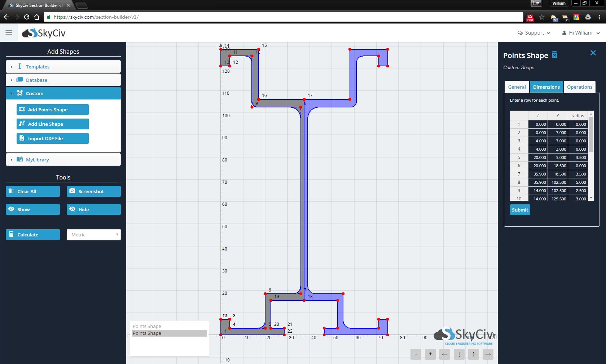Toggle visibility of the second Points Shape entry
The width and height of the screenshot is (606, 364).
(169, 333)
